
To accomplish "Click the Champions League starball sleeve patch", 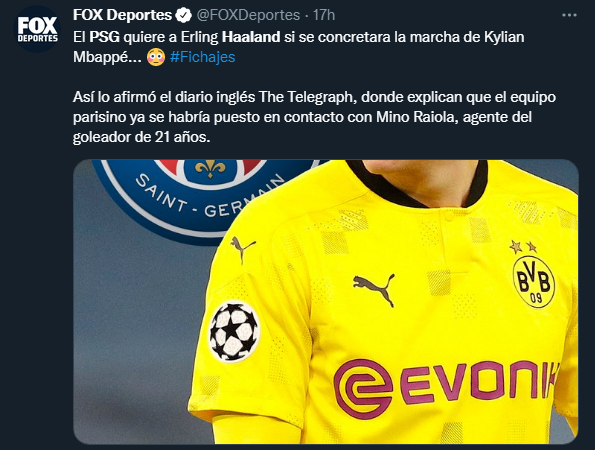I will tap(234, 331).
